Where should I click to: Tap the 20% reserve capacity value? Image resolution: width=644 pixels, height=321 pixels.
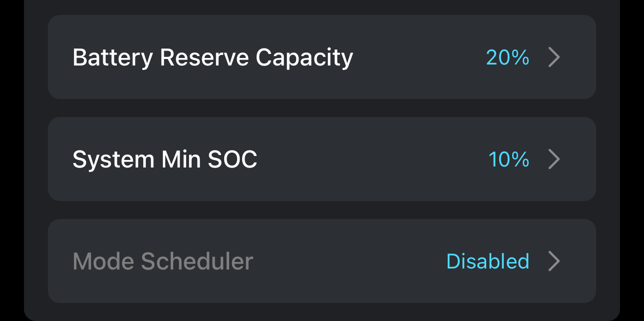(507, 57)
